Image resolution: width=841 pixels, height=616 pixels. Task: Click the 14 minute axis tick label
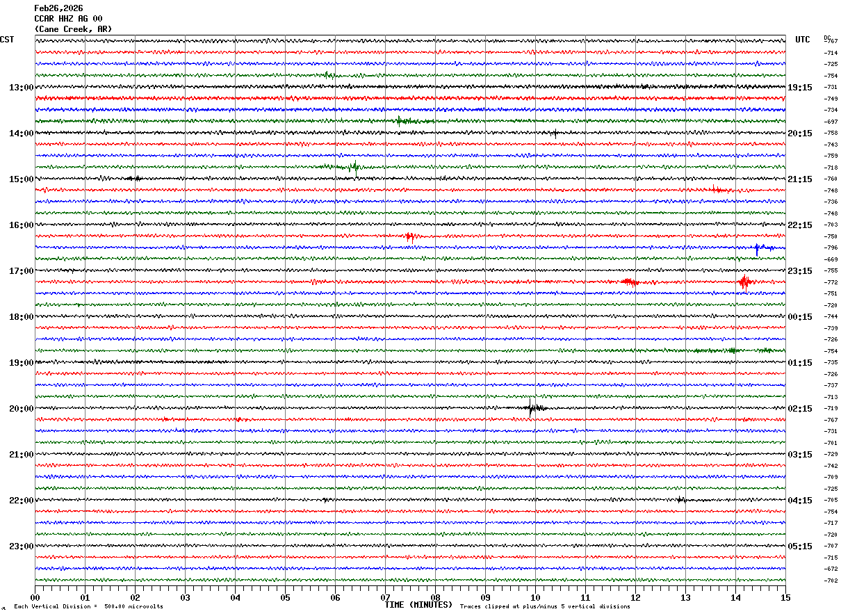(x=735, y=597)
